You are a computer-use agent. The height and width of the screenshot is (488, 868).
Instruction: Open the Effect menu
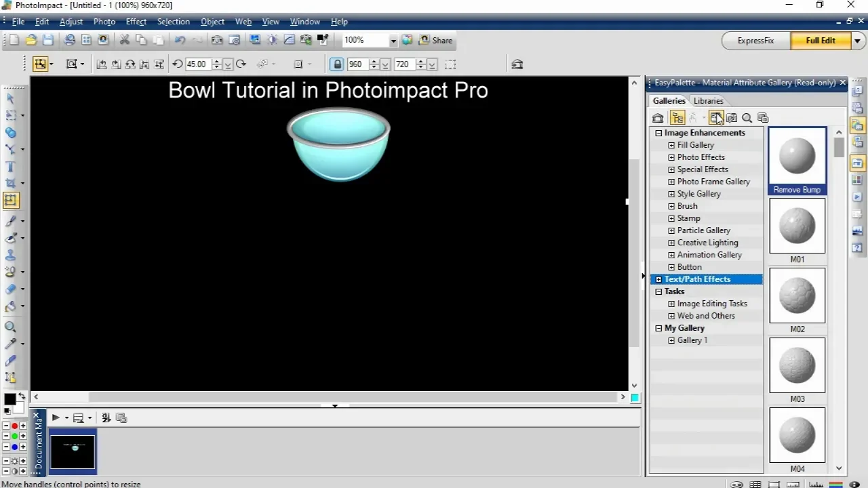tap(136, 22)
